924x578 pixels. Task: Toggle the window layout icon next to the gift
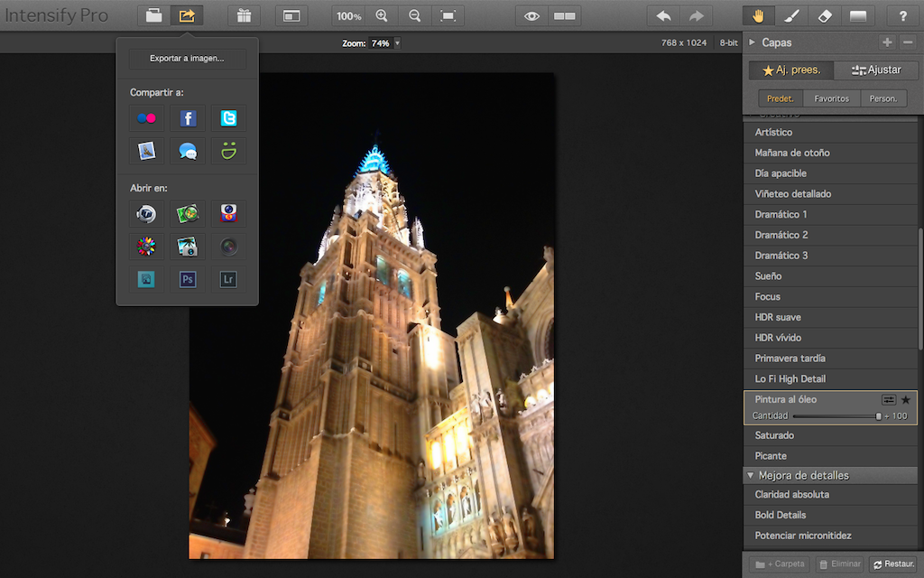pos(291,16)
